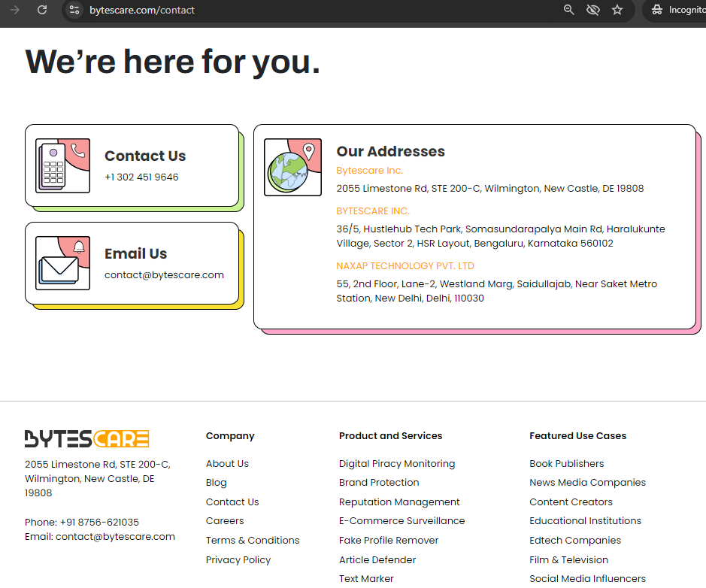Click the zoom magnifier icon in address bar
Screen dimensions: 706x588
[568, 10]
